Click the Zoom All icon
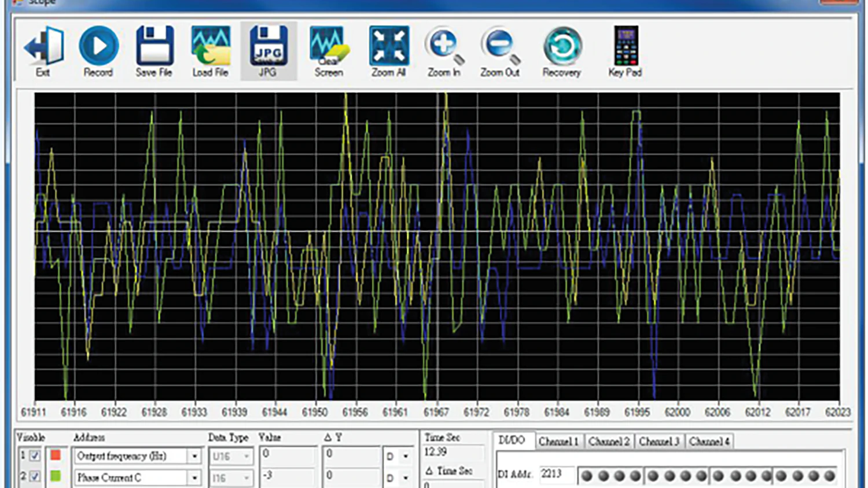This screenshot has width=868, height=488. [x=389, y=45]
